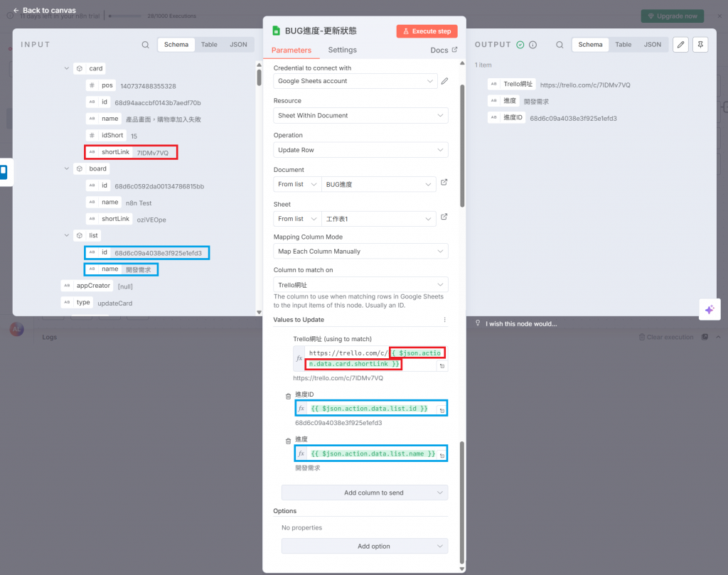
Task: Click the Add option button
Action: 365,547
